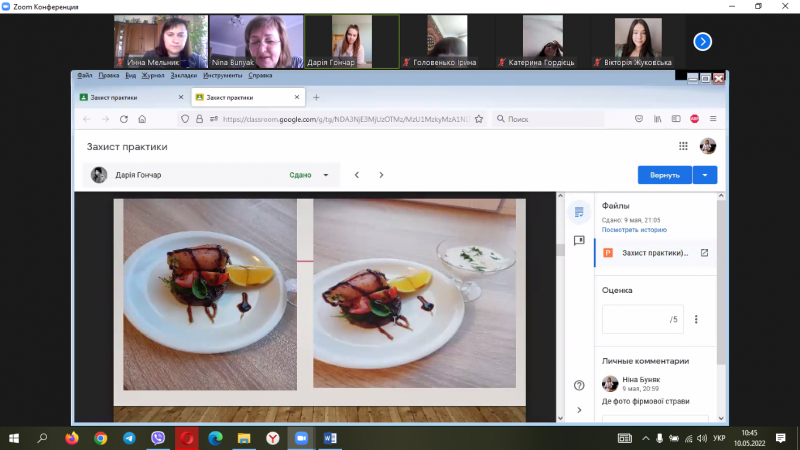Open Word from the taskbar
800x450 pixels.
[x=330, y=438]
